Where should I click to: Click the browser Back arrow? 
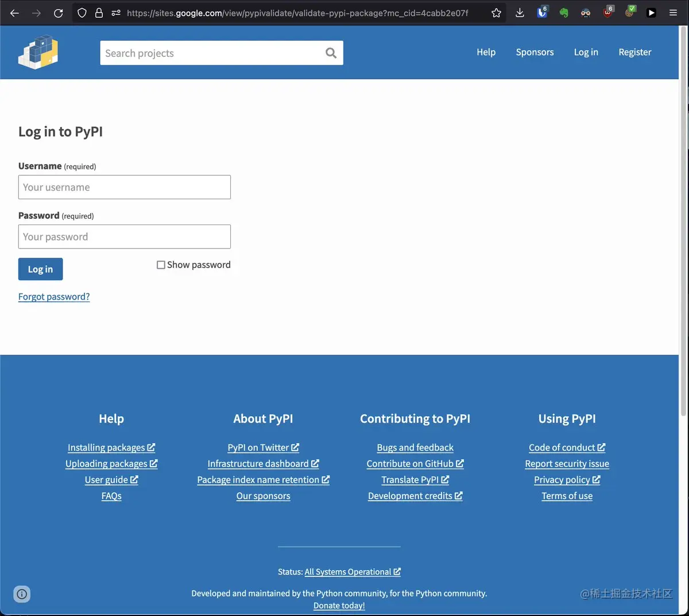tap(15, 13)
